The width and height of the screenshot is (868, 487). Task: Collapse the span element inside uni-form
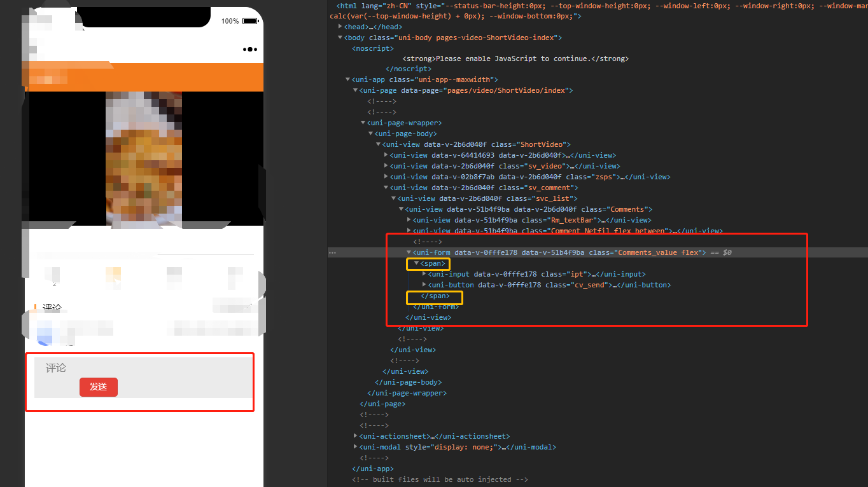click(x=417, y=263)
